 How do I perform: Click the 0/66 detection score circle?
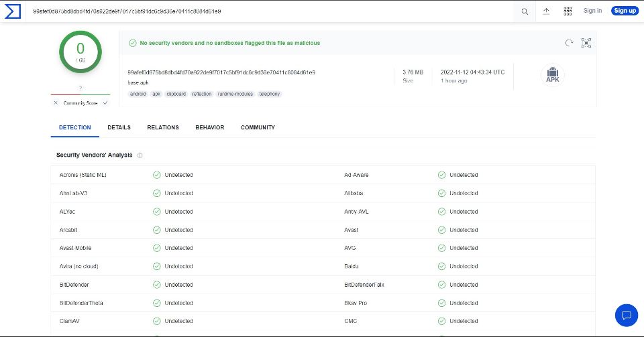click(80, 52)
